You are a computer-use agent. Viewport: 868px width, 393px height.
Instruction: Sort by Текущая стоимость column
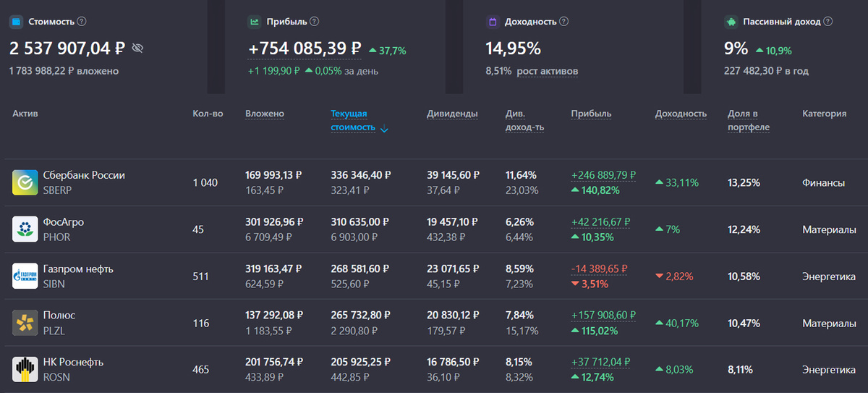click(x=353, y=121)
